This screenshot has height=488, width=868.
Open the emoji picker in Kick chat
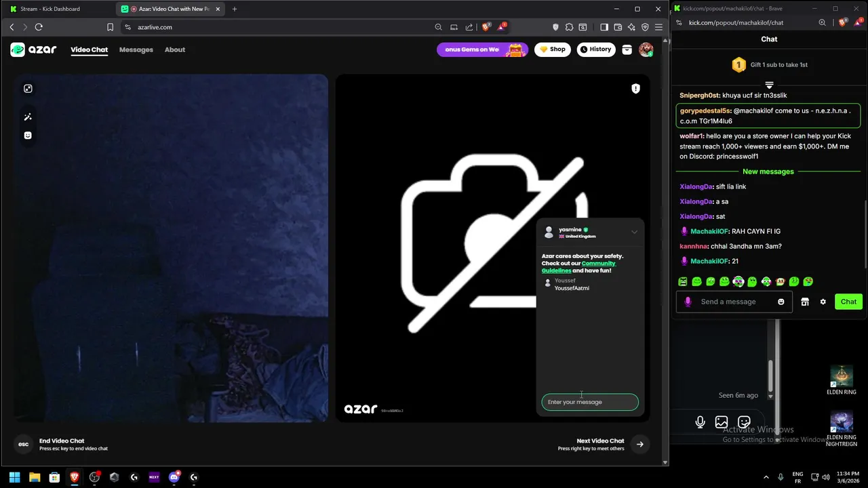tap(781, 302)
